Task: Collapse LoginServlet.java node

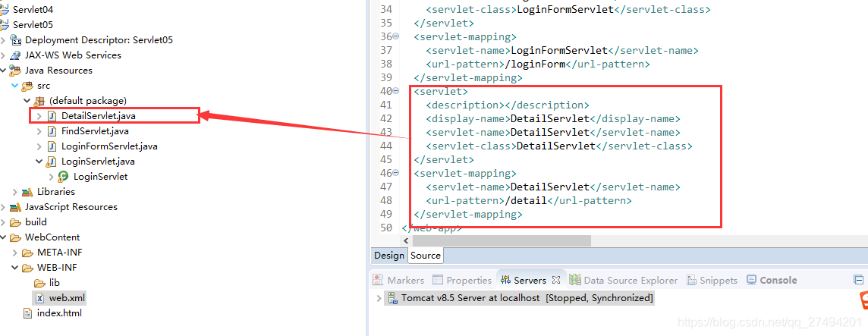Action: pyautogui.click(x=39, y=162)
